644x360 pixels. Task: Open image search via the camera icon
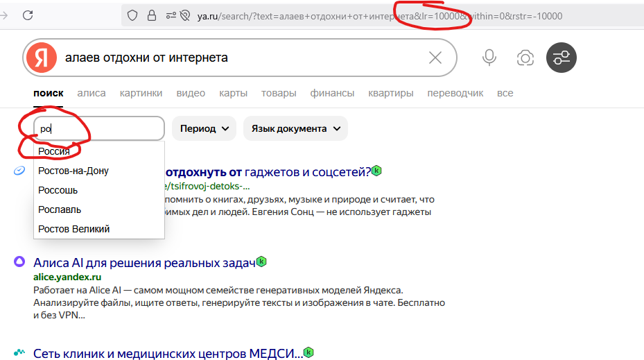(x=525, y=58)
